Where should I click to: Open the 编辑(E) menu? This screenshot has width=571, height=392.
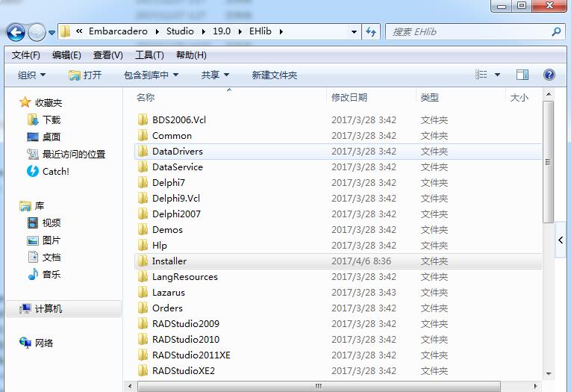(x=66, y=55)
